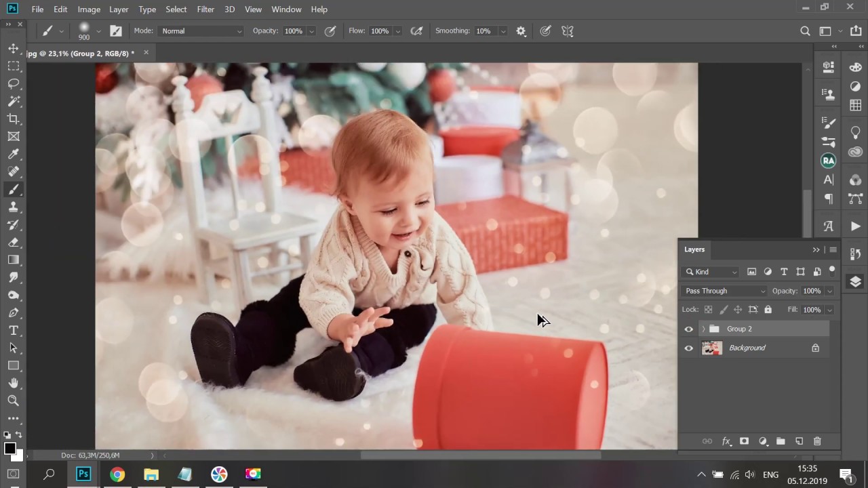This screenshot has width=868, height=488.
Task: Open the Image menu
Action: 89,9
